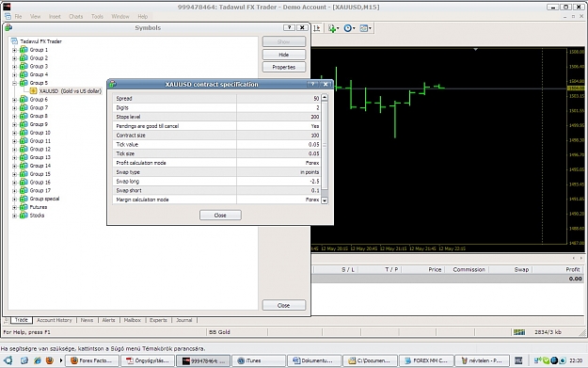Click the Templates toolbar icon

pyautogui.click(x=363, y=28)
